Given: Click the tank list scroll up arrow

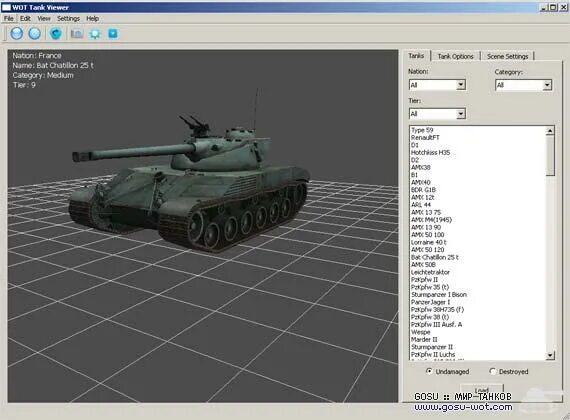Looking at the screenshot, I should tap(550, 130).
